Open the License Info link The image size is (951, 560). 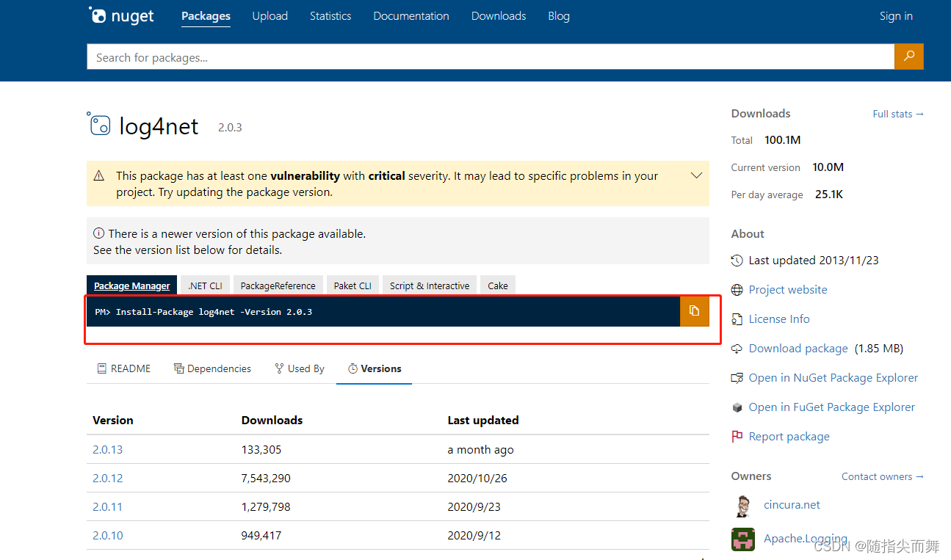[x=779, y=319]
